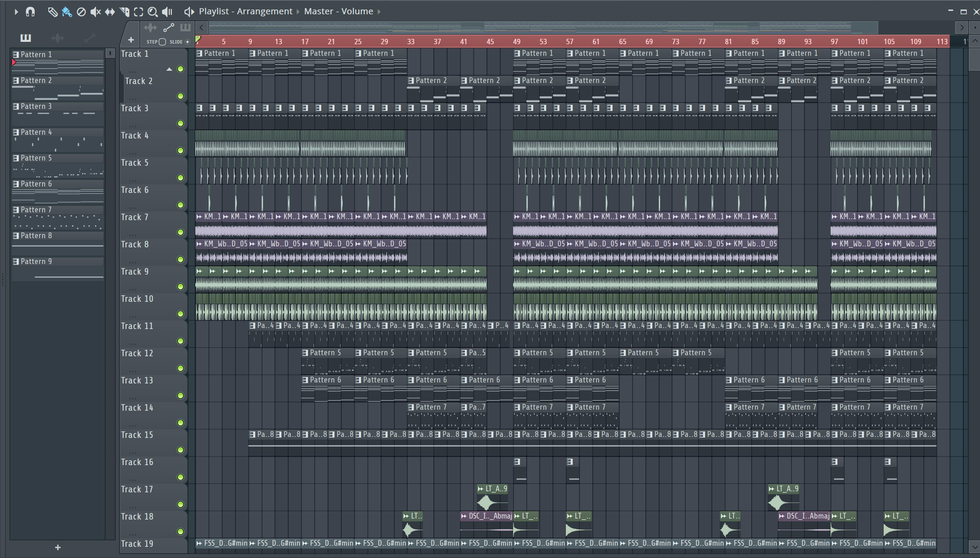Image resolution: width=980 pixels, height=558 pixels.
Task: Open the playlist options menu arrow
Action: click(16, 12)
